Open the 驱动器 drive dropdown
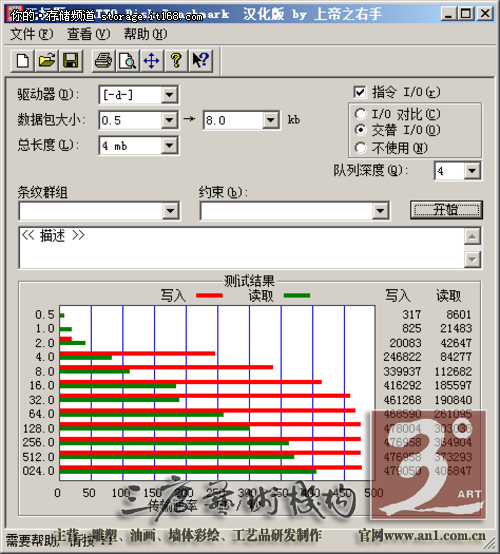The width and height of the screenshot is (500, 554). click(x=170, y=95)
